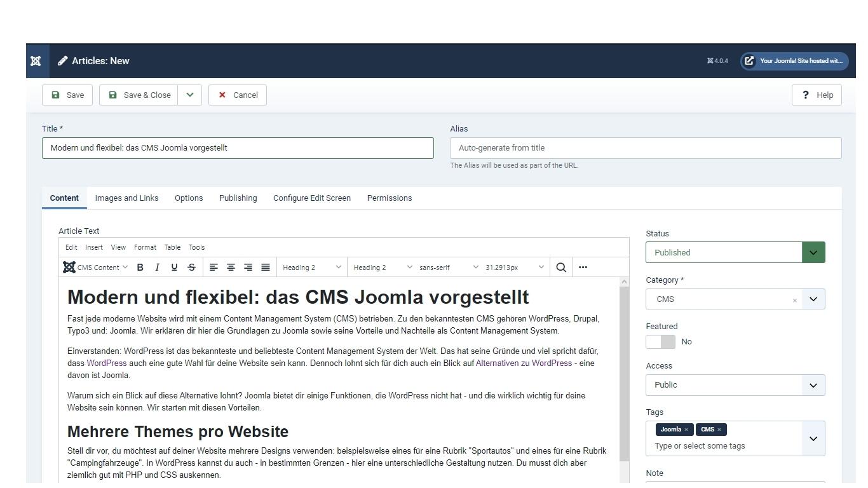
Task: Open the Format menu in editor
Action: click(x=145, y=247)
